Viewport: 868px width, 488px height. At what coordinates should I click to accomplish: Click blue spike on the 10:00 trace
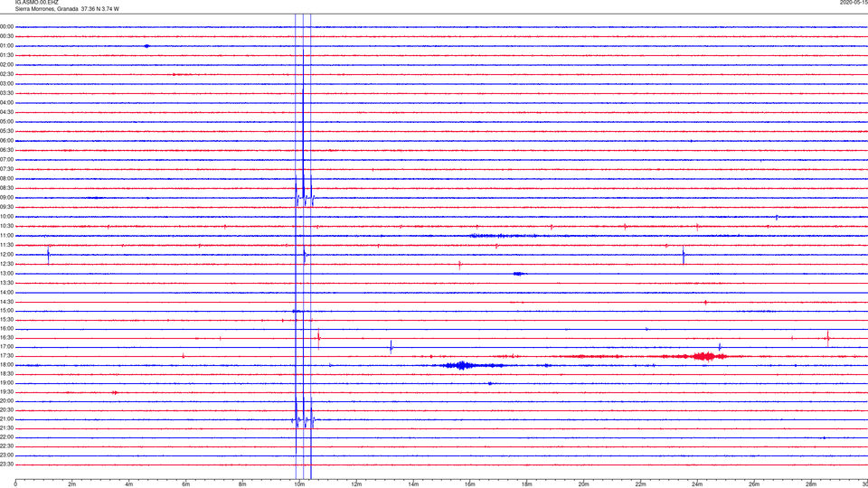pos(777,217)
